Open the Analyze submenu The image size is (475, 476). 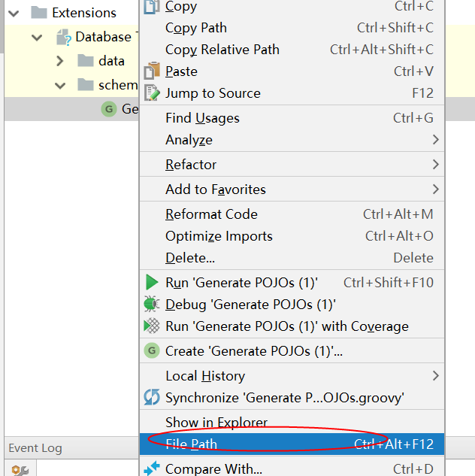[x=189, y=140]
